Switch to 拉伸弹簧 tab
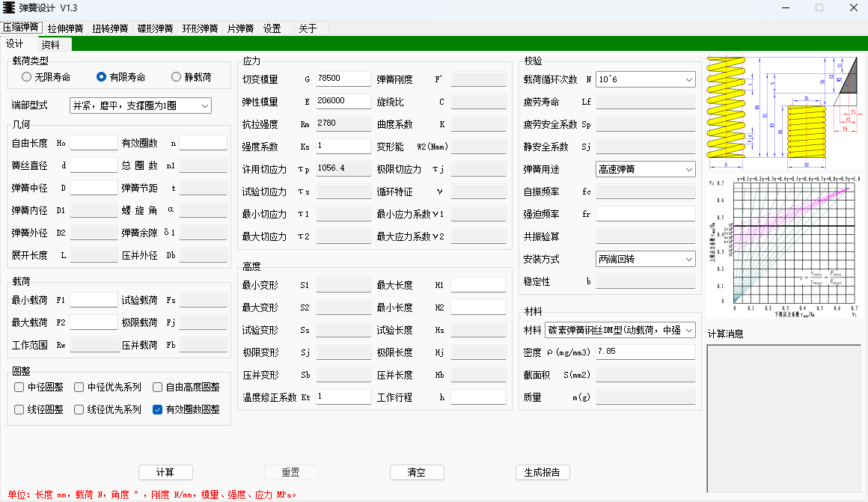This screenshot has width=868, height=502. tap(65, 28)
